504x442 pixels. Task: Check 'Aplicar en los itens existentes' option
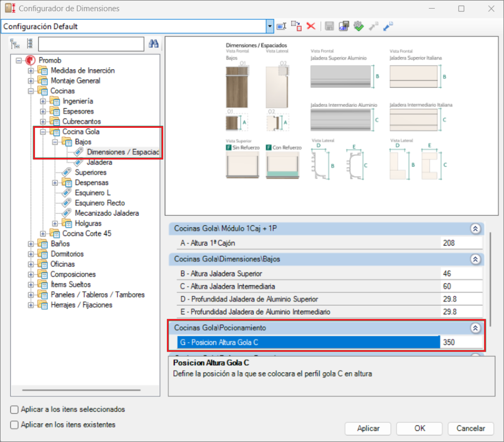click(14, 424)
